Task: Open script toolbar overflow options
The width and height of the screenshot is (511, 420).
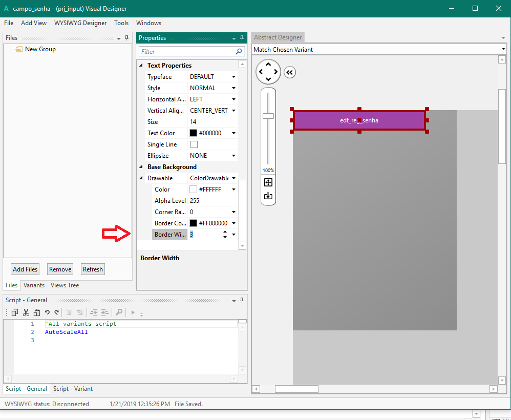Action: [141, 314]
